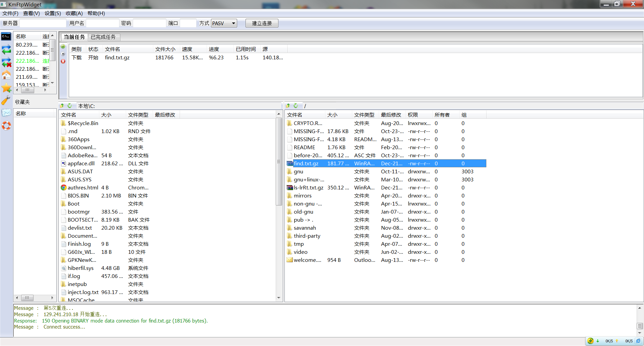Screen dimensions: 644x346
Task: Sort remote files by 最后修改 header
Action: pos(392,115)
